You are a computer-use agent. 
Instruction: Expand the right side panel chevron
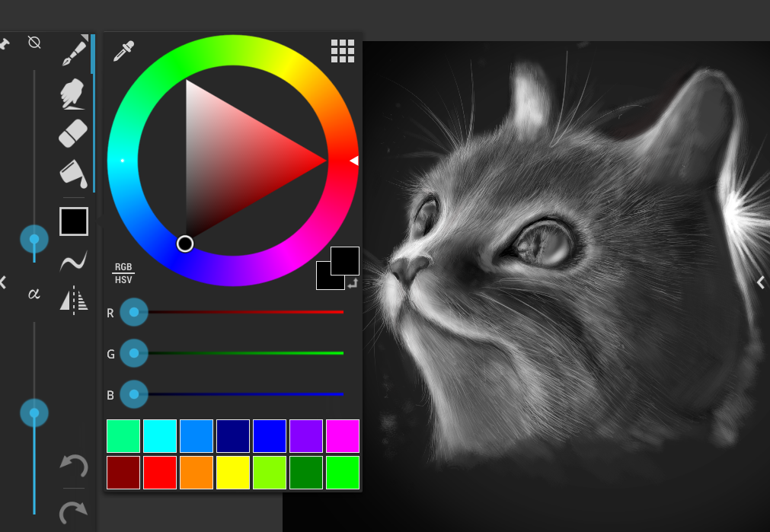click(761, 282)
